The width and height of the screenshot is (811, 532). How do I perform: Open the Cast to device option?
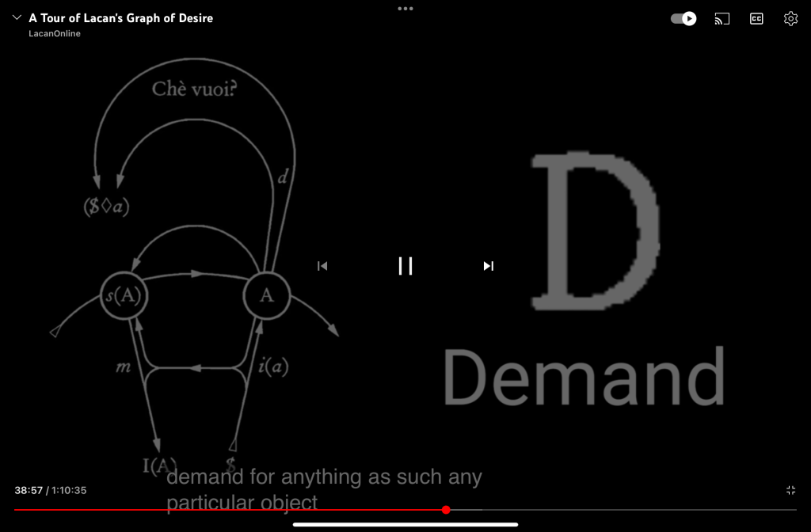click(722, 19)
